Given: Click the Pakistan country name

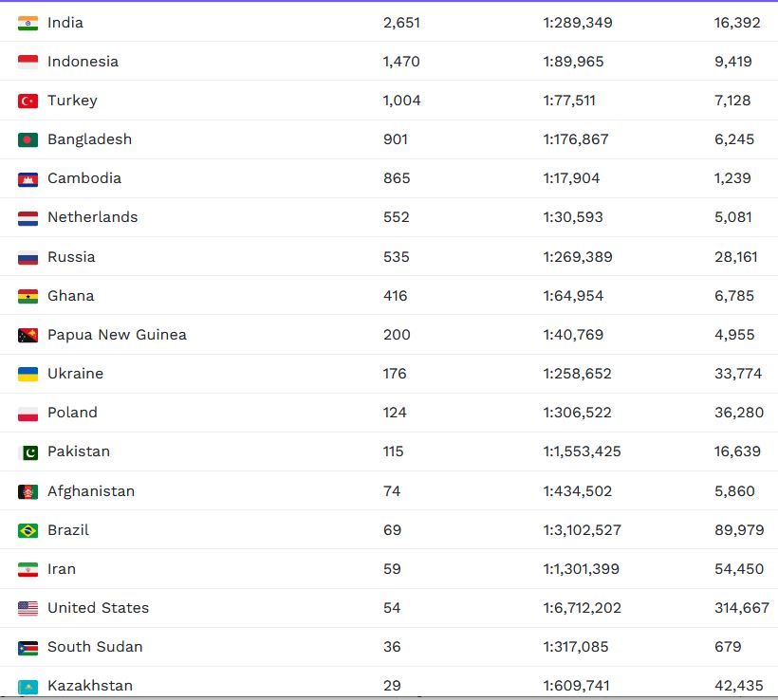Looking at the screenshot, I should pos(78,451).
